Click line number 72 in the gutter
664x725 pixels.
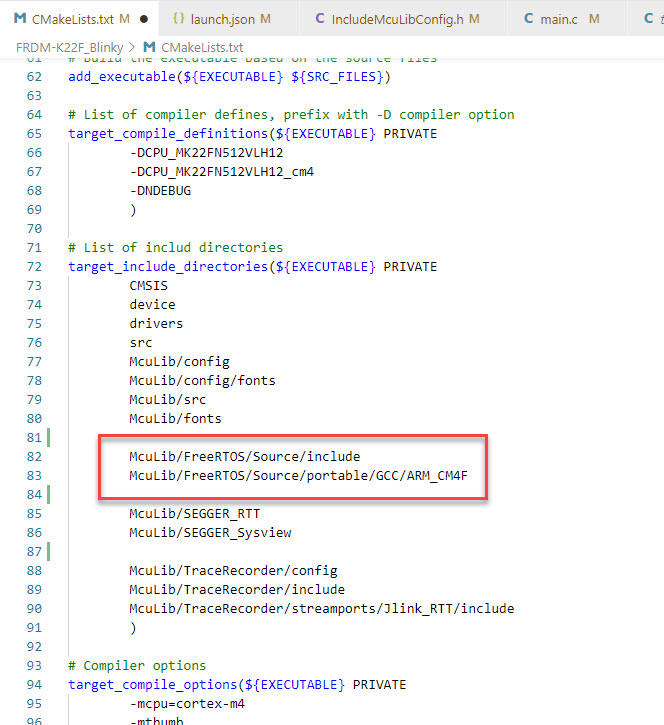[35, 266]
